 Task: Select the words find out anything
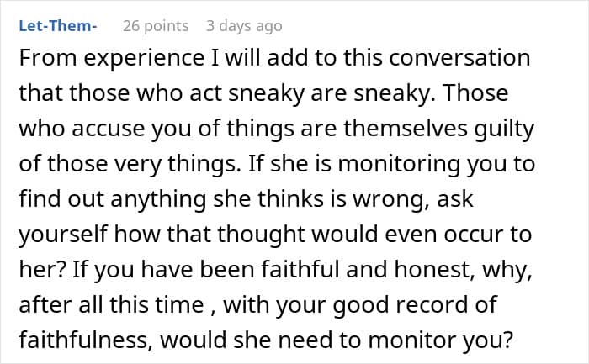coord(112,199)
